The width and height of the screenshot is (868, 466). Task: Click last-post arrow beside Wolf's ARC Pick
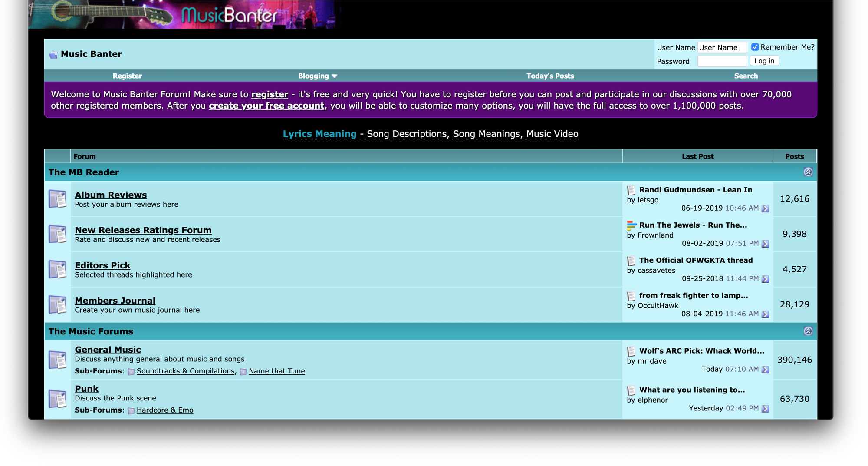765,370
